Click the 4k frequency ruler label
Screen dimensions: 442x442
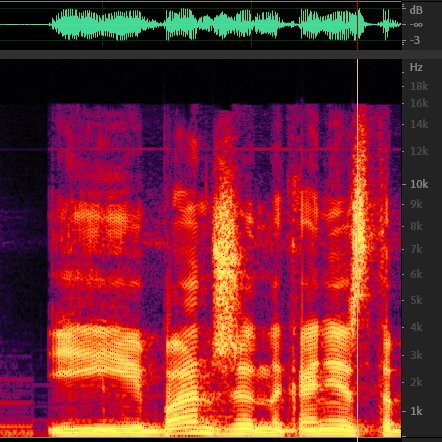pos(416,327)
